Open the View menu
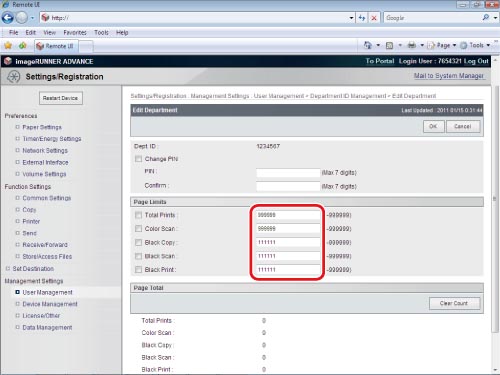The height and width of the screenshot is (375, 500). tap(49, 32)
